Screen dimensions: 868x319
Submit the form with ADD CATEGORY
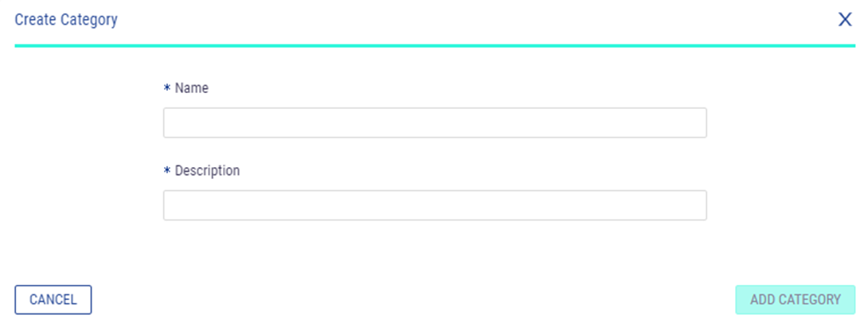[x=795, y=300]
